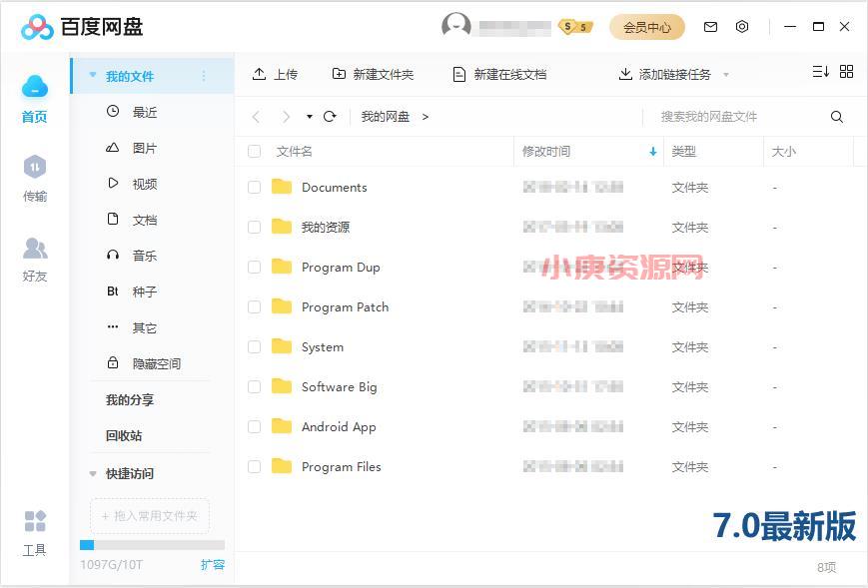868x588 pixels.
Task: Click the storage usage progress bar
Action: [x=152, y=545]
